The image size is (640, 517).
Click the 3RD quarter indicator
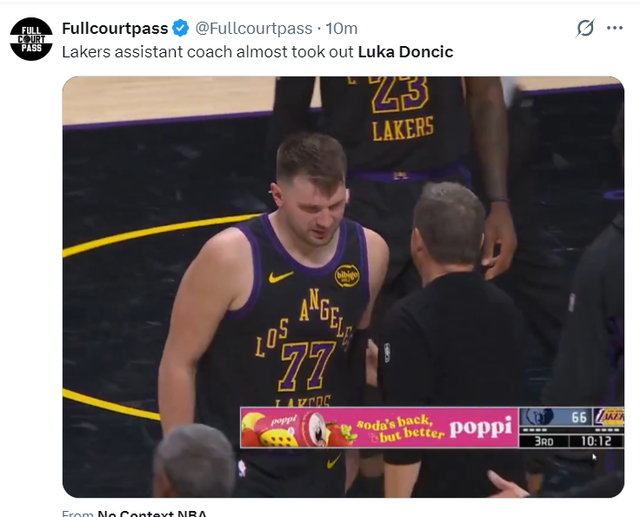point(543,440)
